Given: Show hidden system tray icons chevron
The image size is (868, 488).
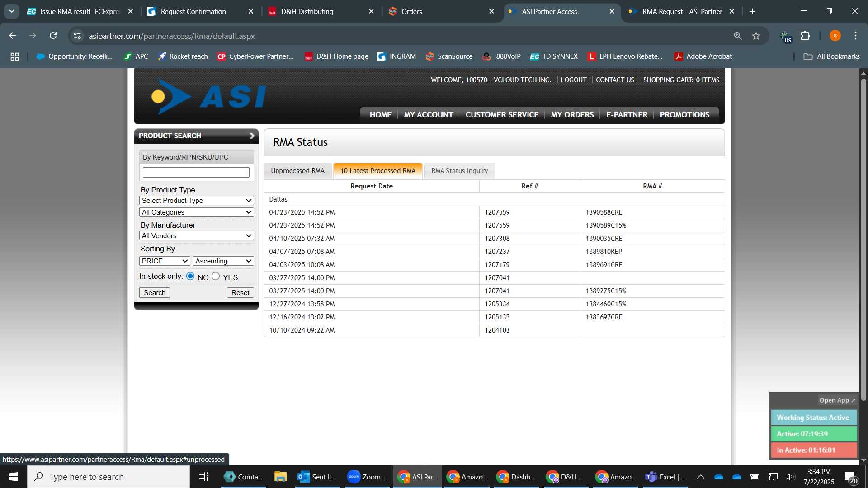Looking at the screenshot, I should (700, 477).
